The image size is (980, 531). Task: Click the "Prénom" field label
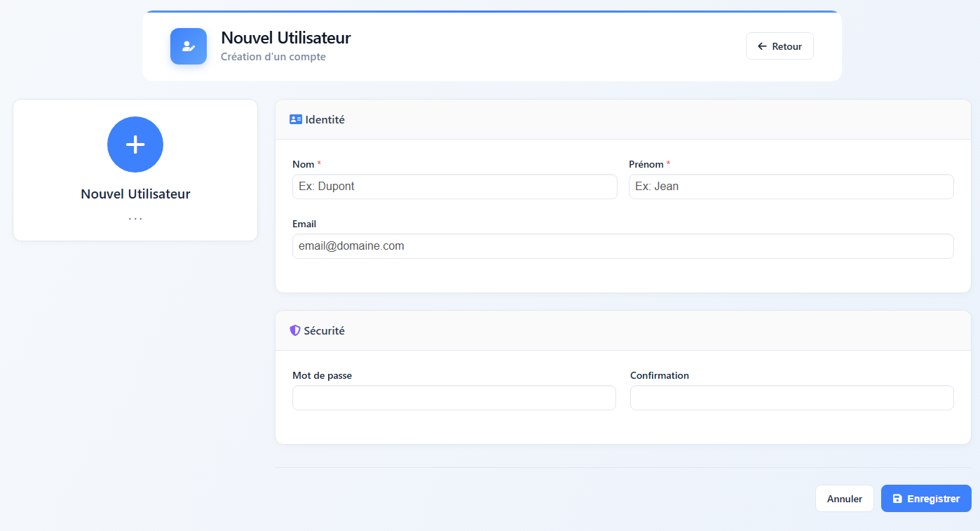646,164
